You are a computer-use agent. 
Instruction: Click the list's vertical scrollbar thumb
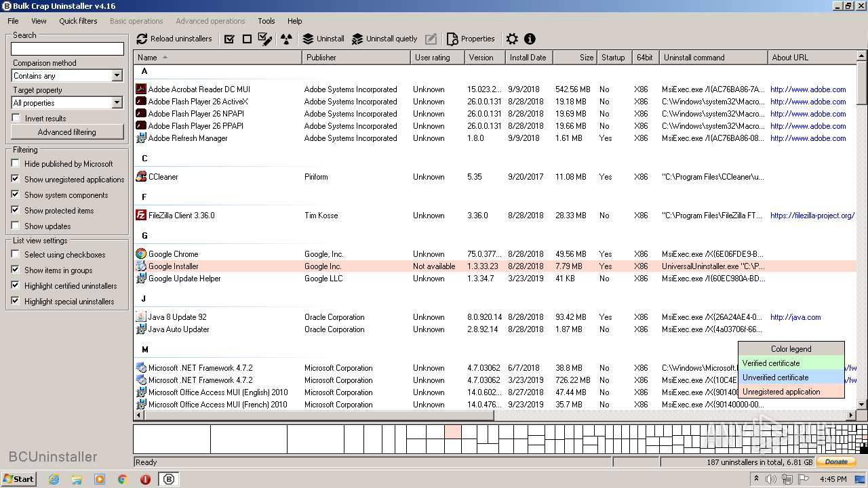click(x=862, y=85)
